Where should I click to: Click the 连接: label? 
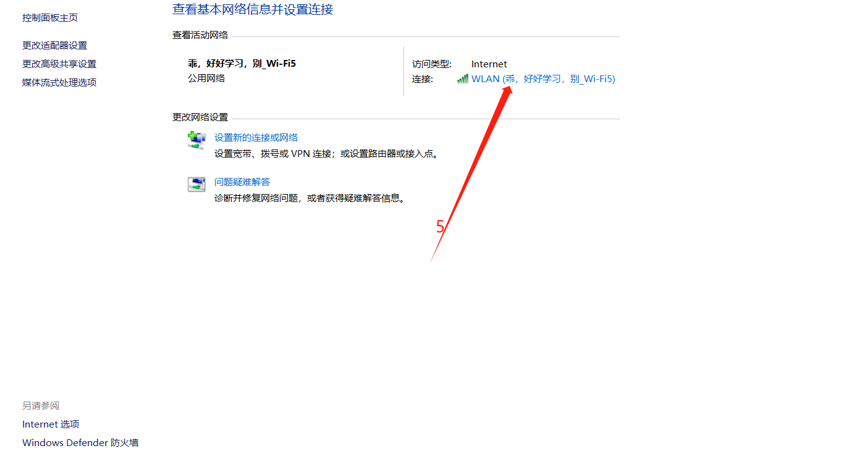(x=423, y=79)
